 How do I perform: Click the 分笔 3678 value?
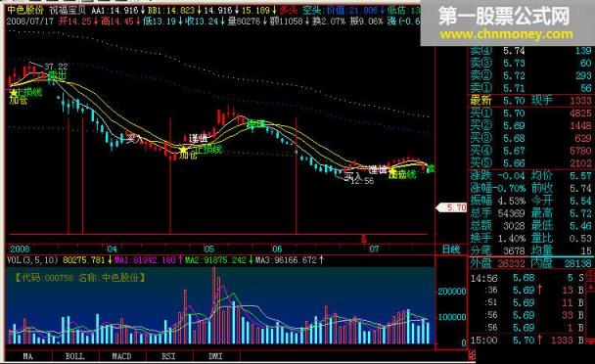click(x=514, y=250)
